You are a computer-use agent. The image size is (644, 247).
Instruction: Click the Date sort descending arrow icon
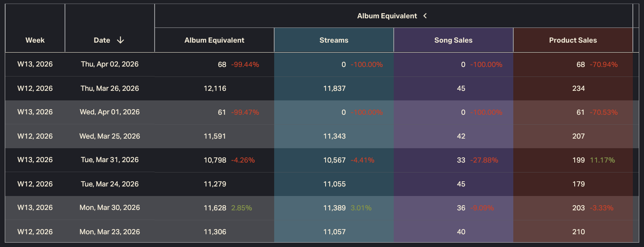pos(120,40)
